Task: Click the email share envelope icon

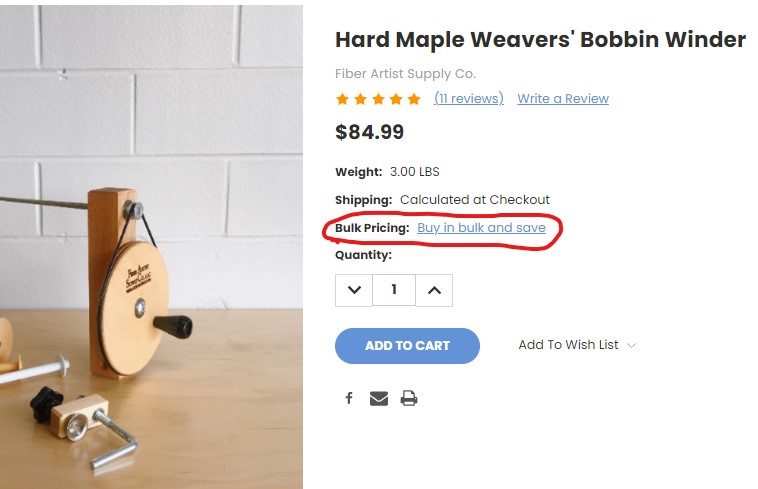Action: click(378, 398)
